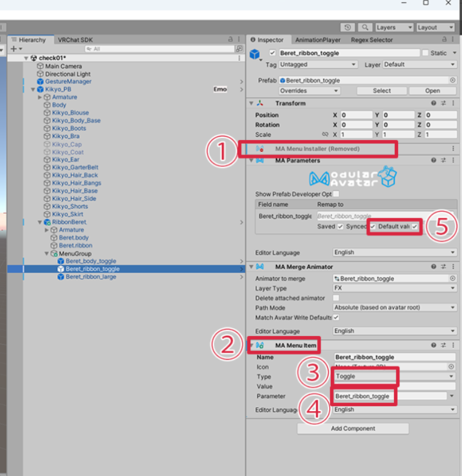This screenshot has height=476, width=462.
Task: Open the menu item Type dropdown
Action: point(395,376)
